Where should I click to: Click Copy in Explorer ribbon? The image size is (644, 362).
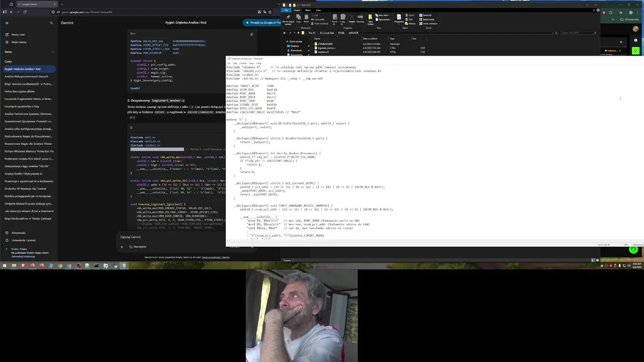click(x=298, y=20)
